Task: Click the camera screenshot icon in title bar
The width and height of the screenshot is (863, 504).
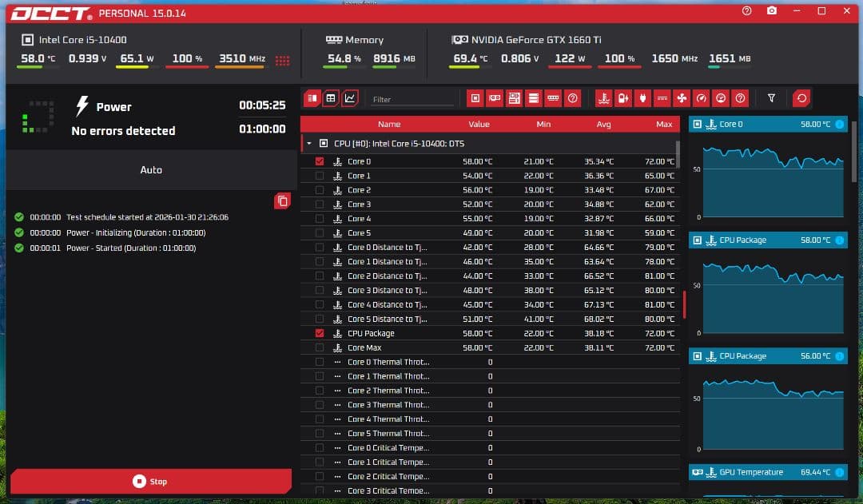Action: point(771,11)
